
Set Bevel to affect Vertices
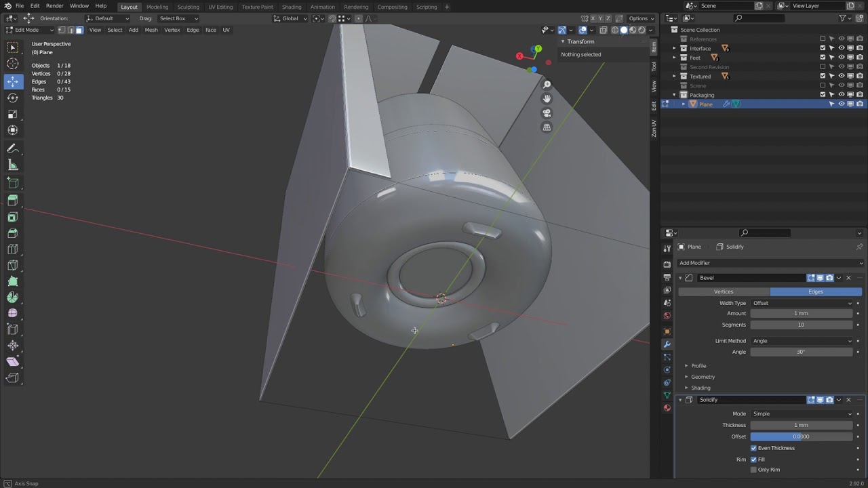coord(724,291)
